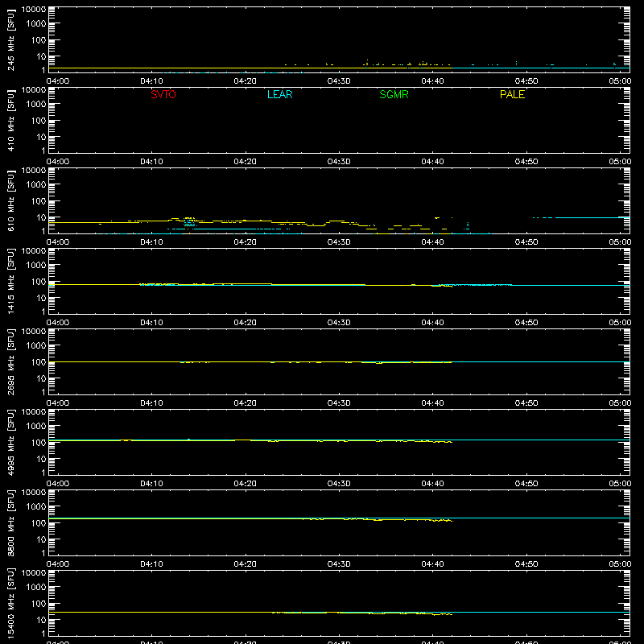Select the 1415 MHz [SFU] axis title
Image resolution: width=644 pixels, height=644 pixels.
10,281
